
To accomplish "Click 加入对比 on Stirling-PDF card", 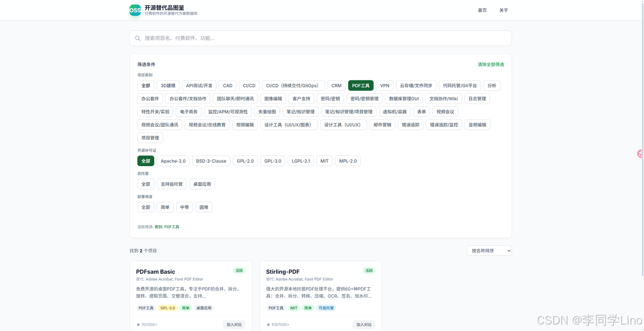I will click(364, 325).
